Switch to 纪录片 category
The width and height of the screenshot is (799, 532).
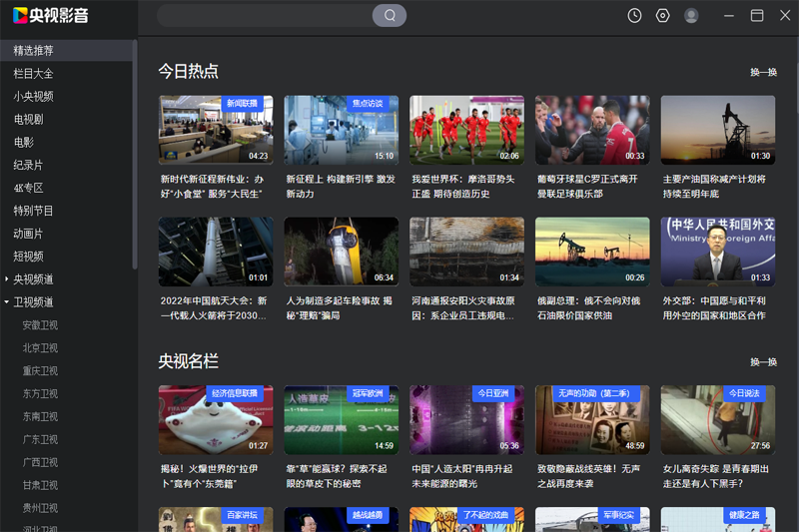coord(28,165)
